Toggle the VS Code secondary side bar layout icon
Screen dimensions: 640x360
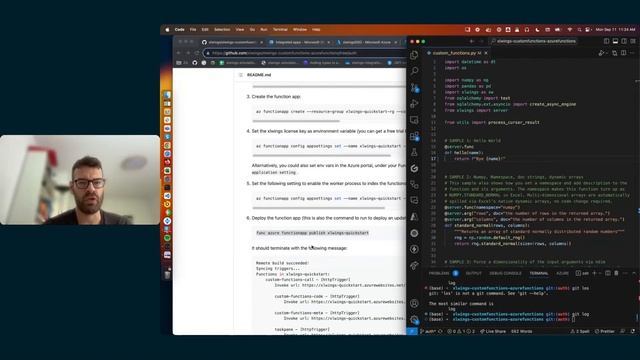(624, 41)
